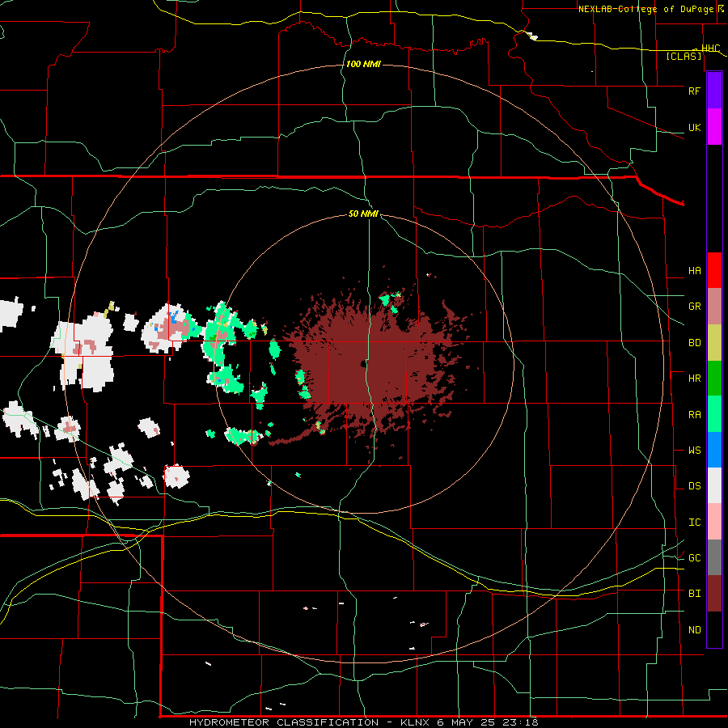
Task: Click the '[CLAS]' label above the legend
Action: coord(684,56)
